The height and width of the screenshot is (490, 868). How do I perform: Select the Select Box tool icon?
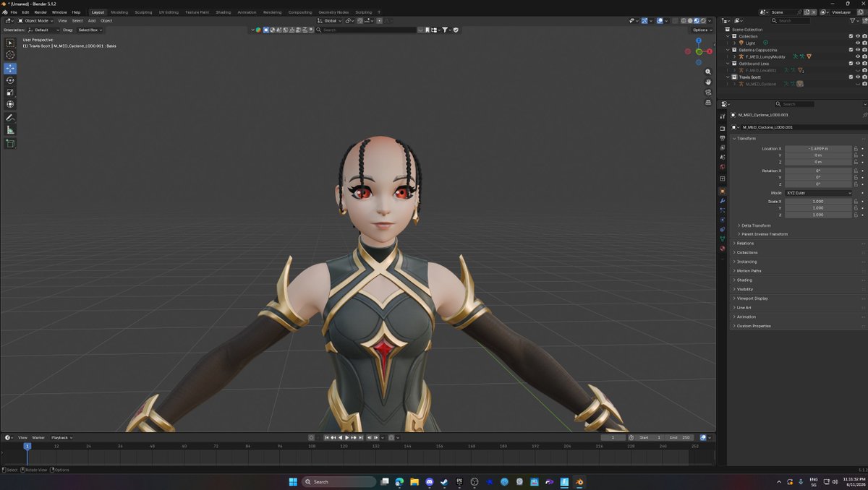click(x=10, y=43)
